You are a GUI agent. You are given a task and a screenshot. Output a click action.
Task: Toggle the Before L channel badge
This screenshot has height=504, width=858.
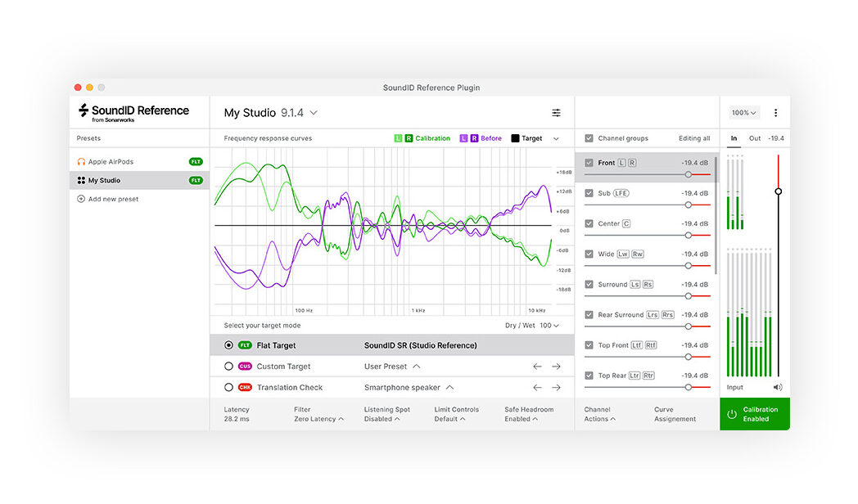click(463, 138)
